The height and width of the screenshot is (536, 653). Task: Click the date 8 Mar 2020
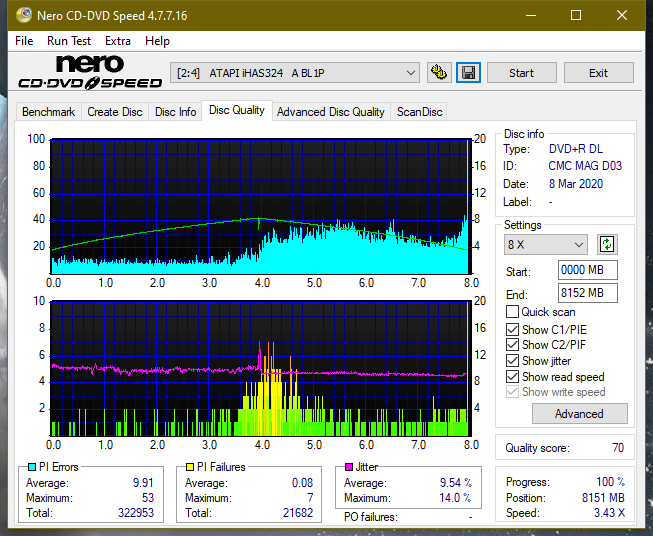pos(576,184)
